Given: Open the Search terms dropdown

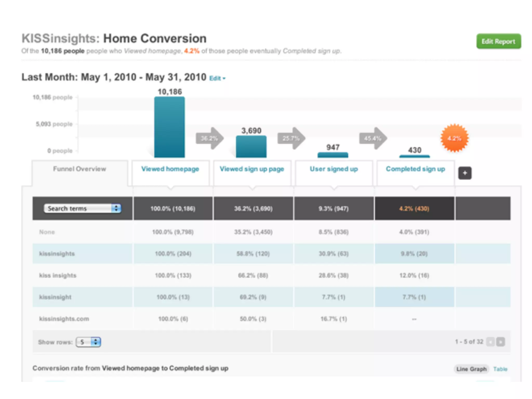Looking at the screenshot, I should [82, 208].
